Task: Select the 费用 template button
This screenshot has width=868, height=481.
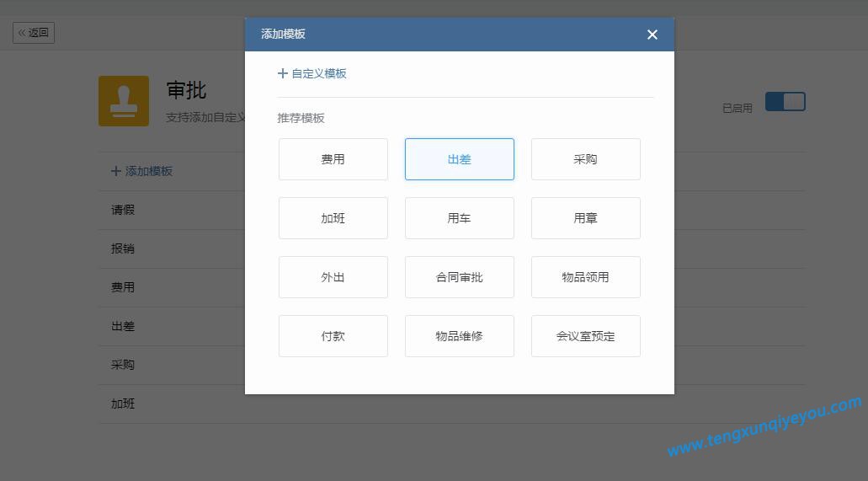Action: (x=333, y=159)
